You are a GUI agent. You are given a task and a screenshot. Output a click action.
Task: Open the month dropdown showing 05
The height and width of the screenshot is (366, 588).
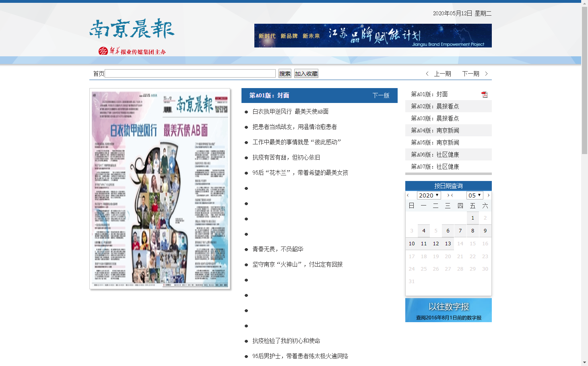click(475, 195)
